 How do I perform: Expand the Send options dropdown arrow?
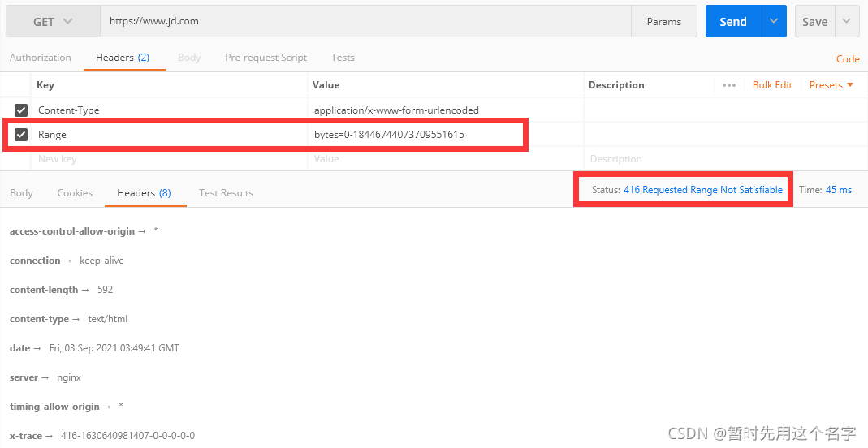coord(774,22)
